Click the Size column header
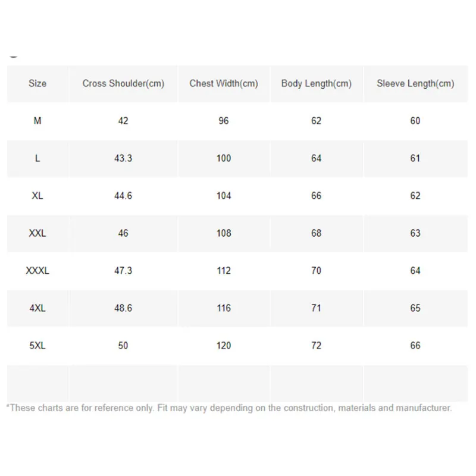 (37, 83)
